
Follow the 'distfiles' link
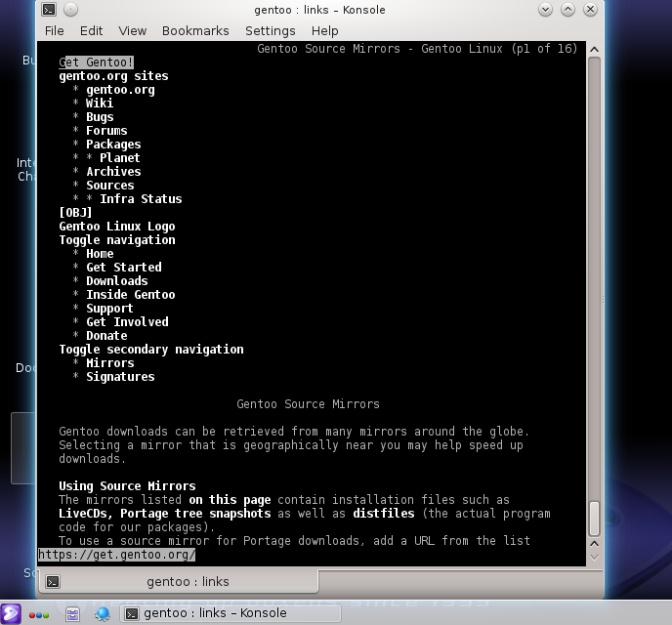(384, 514)
